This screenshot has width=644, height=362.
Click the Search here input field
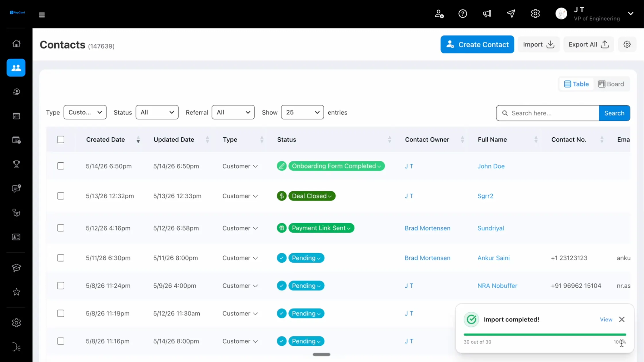(x=547, y=113)
